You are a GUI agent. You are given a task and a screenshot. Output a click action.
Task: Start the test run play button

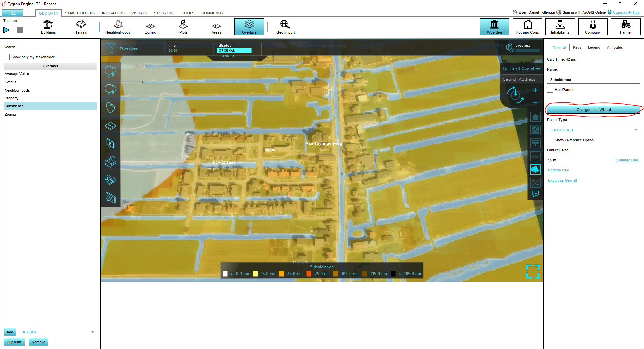pos(7,30)
